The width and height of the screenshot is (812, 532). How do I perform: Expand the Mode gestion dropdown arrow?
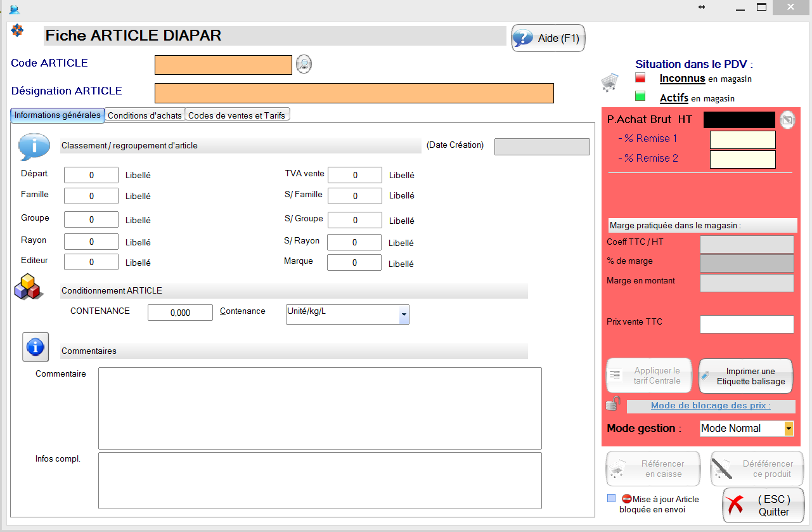[789, 429]
